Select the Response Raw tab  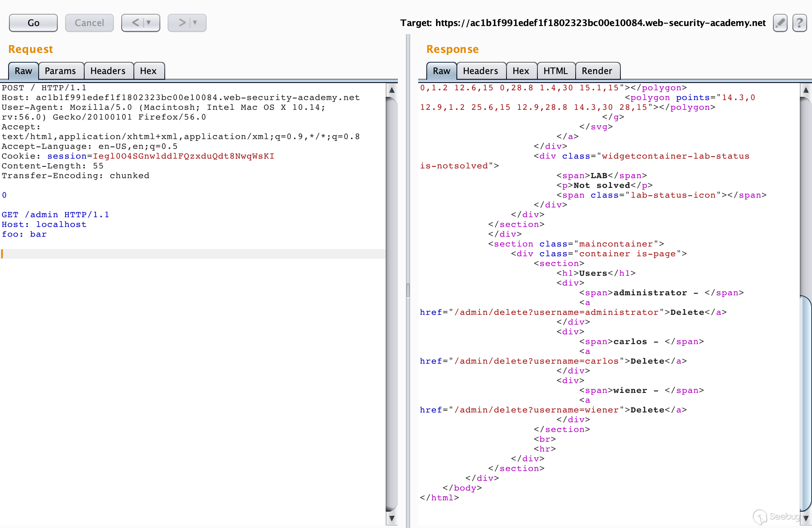coord(441,71)
